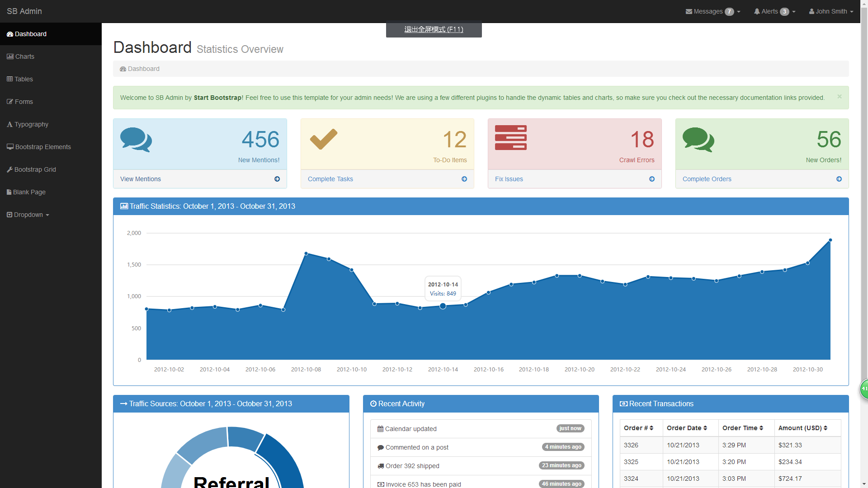868x488 pixels.
Task: Open the Invoice 653 has been paid activity
Action: tap(481, 482)
